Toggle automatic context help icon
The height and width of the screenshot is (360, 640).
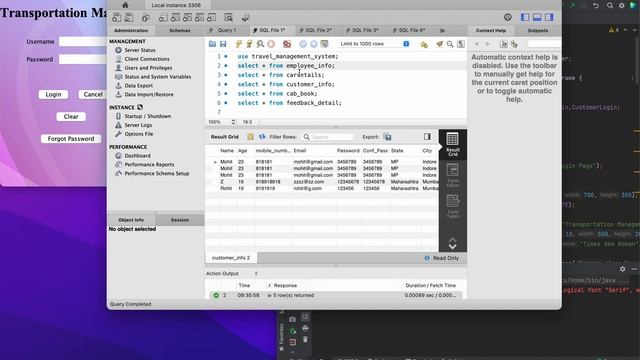(514, 44)
